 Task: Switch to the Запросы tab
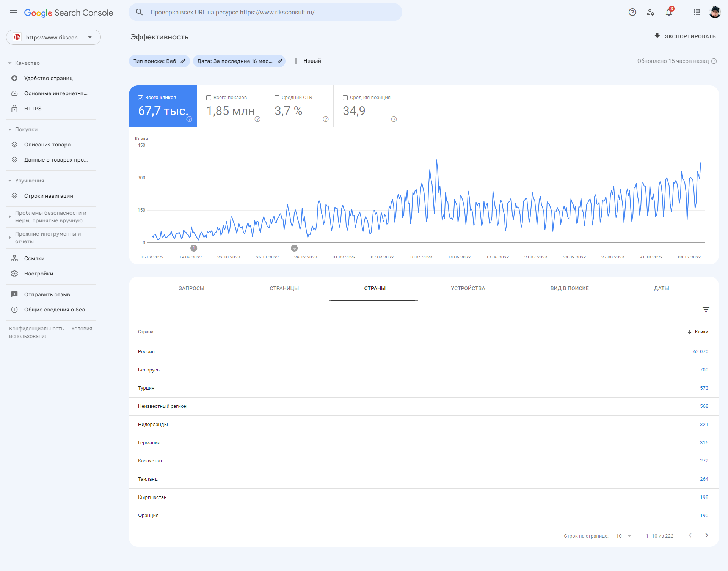pos(191,288)
